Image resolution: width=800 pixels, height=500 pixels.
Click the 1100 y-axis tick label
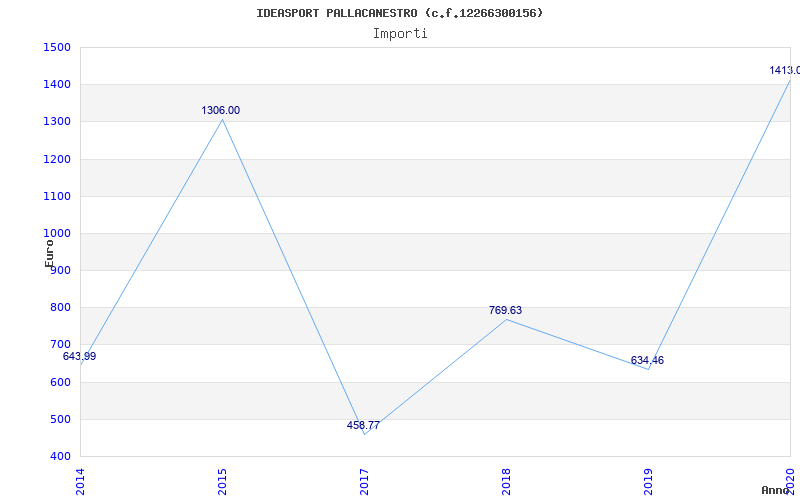point(57,196)
